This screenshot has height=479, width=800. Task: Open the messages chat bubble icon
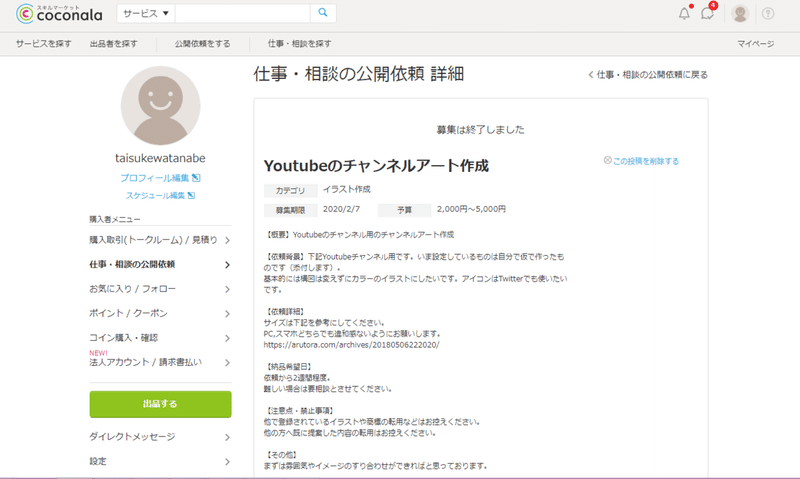707,14
